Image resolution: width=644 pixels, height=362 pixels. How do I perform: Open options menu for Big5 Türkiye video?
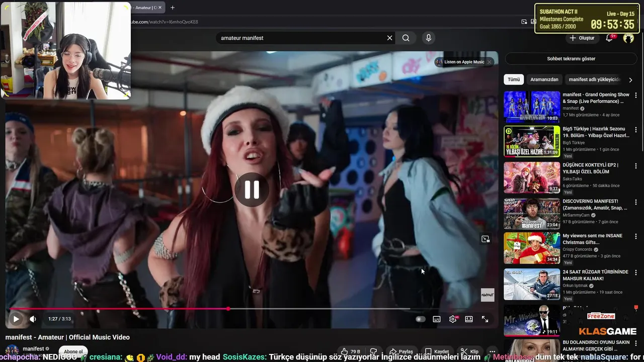click(635, 130)
